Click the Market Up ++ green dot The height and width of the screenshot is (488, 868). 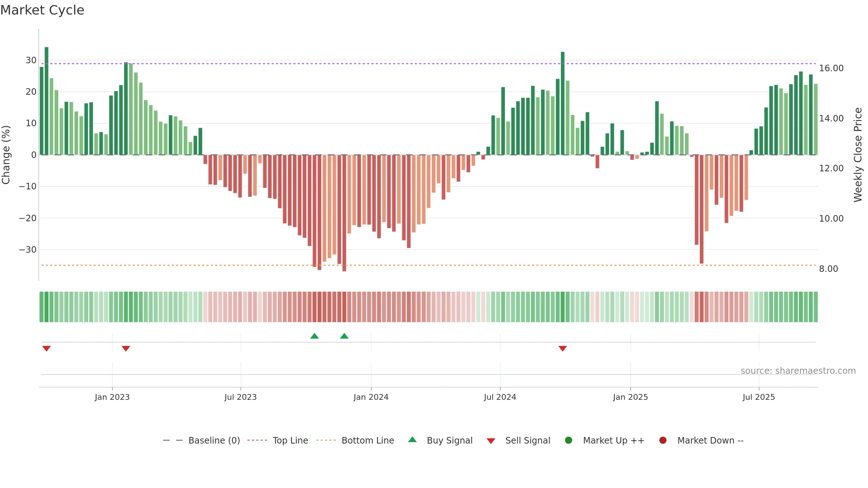pos(569,440)
